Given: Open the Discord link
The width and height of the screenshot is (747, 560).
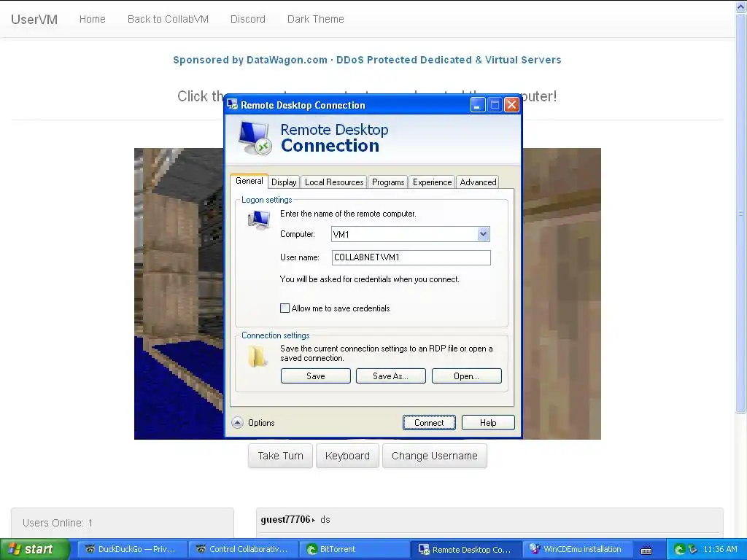Looking at the screenshot, I should click(x=248, y=19).
